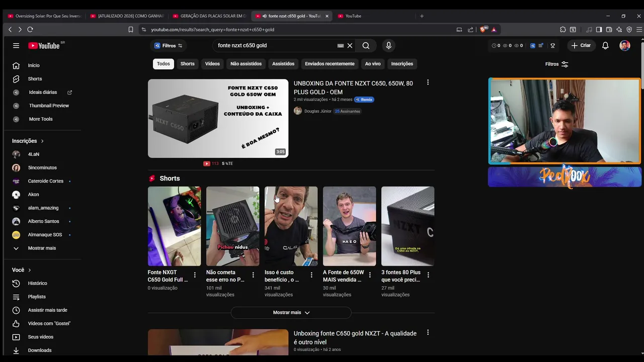
Task: Select the Não assistidos chip
Action: point(246,64)
